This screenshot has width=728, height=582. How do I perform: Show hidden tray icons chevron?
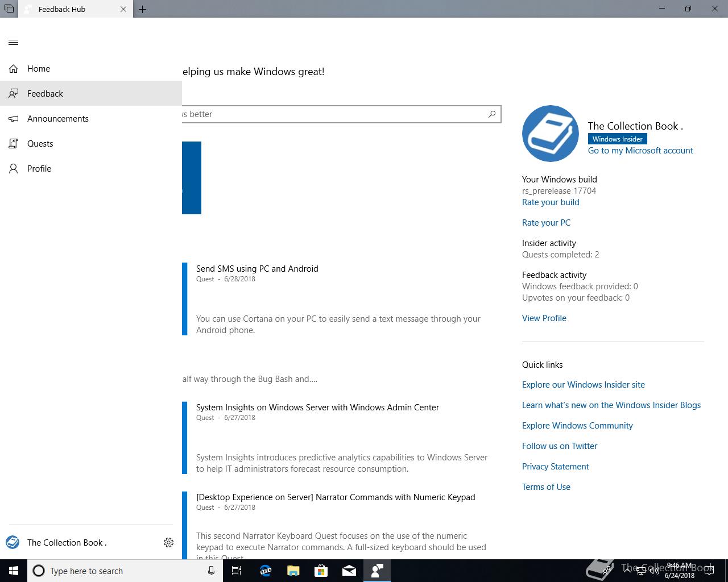pyautogui.click(x=627, y=571)
